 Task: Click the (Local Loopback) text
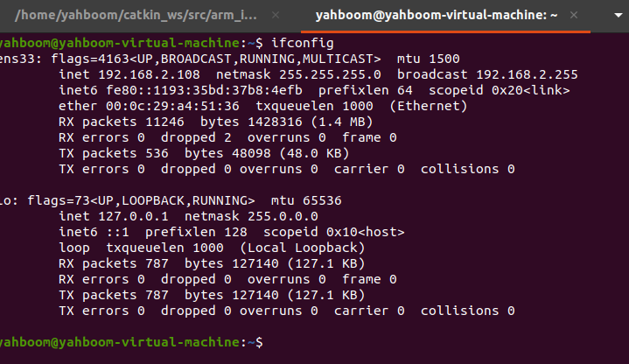tap(303, 248)
